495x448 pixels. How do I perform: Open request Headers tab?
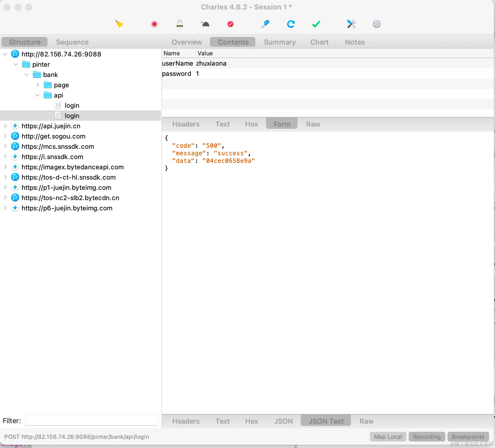pos(186,124)
